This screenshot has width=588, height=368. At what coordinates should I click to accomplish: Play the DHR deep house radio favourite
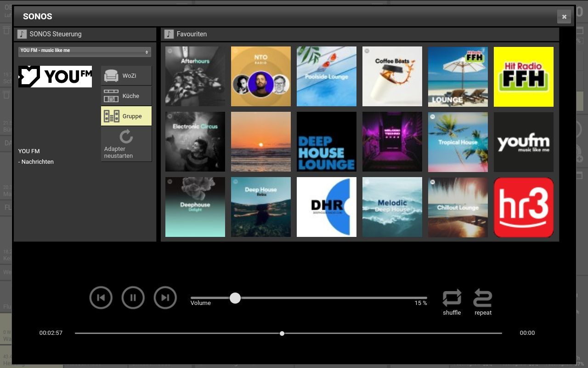[327, 207]
